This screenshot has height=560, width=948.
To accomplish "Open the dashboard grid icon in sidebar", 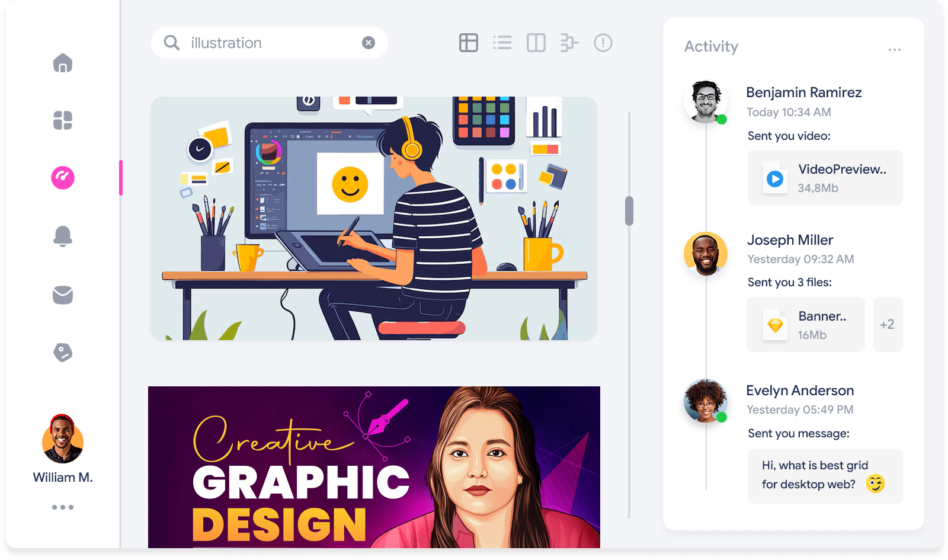I will (63, 120).
